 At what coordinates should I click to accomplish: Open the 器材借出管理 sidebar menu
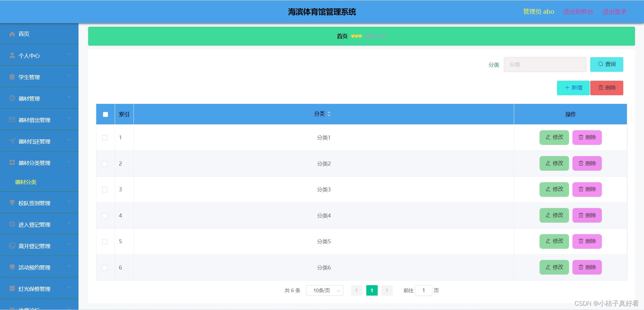[39, 120]
